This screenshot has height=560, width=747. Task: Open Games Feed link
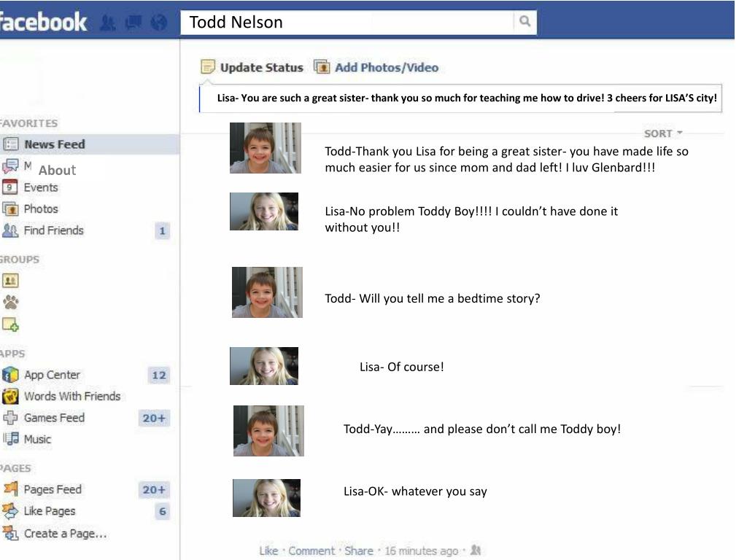click(x=54, y=418)
